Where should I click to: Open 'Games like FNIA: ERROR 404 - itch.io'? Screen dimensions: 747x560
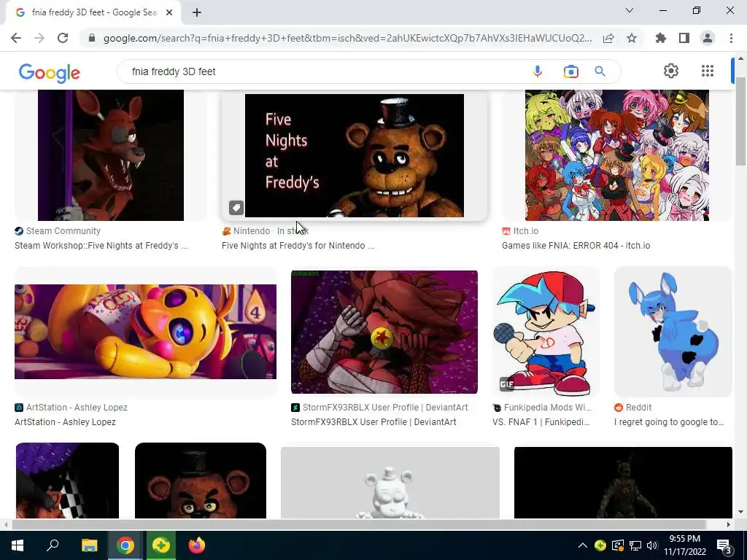click(x=576, y=246)
